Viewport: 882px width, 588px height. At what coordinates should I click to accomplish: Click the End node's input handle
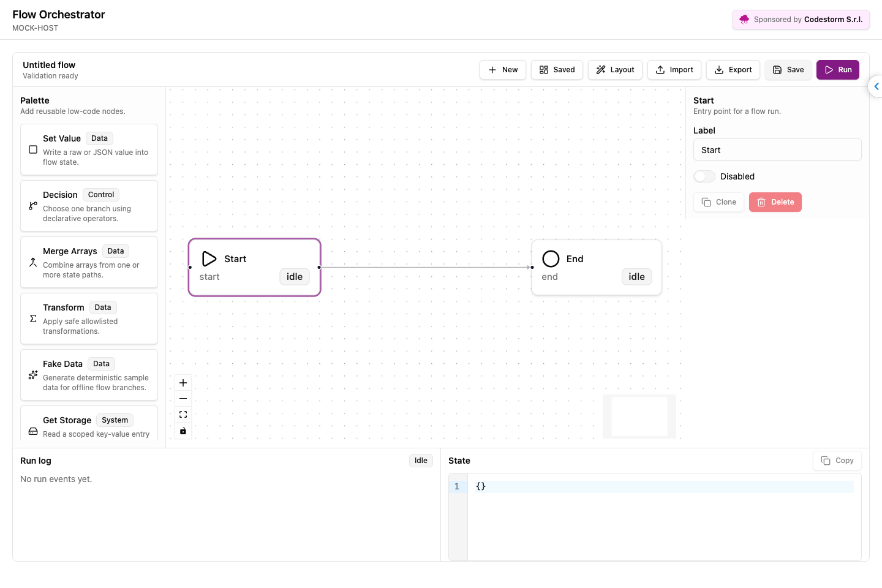point(532,268)
